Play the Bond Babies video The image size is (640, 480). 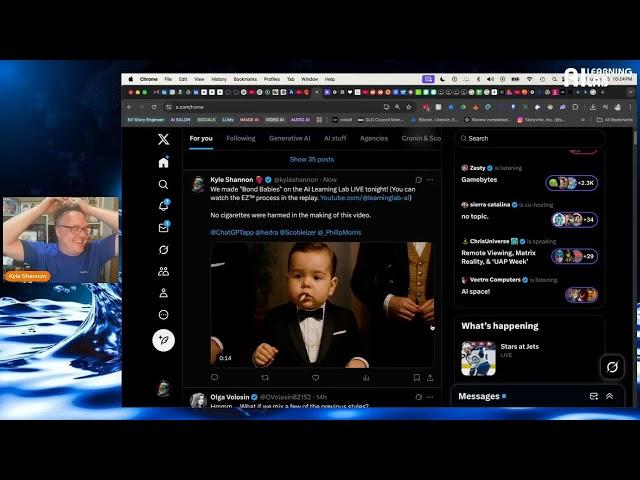pos(322,304)
